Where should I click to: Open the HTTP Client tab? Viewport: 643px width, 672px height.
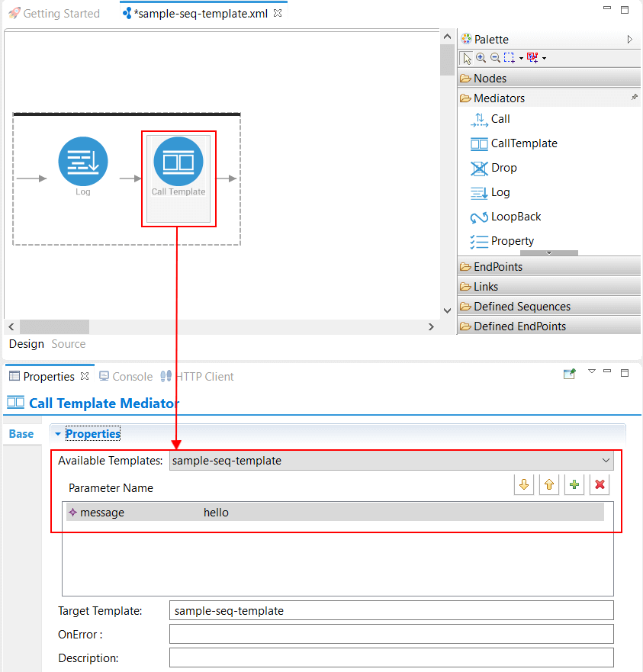coord(202,376)
